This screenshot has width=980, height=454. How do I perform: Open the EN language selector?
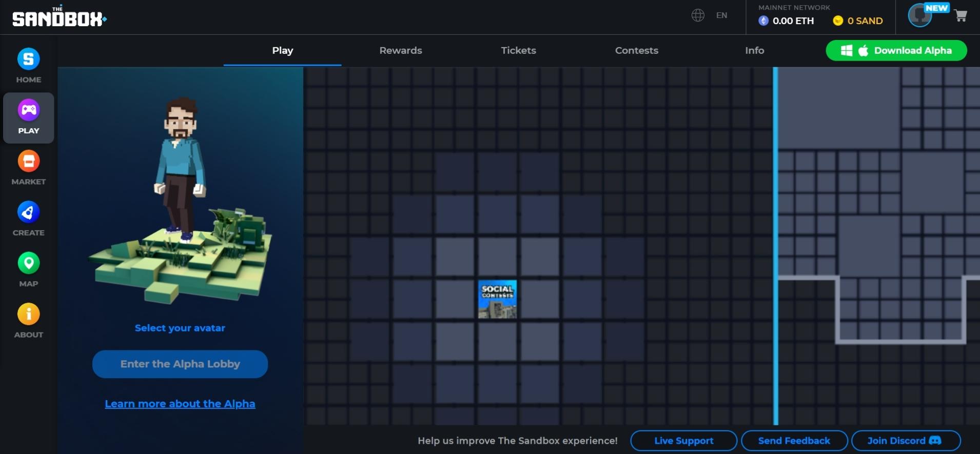click(721, 15)
